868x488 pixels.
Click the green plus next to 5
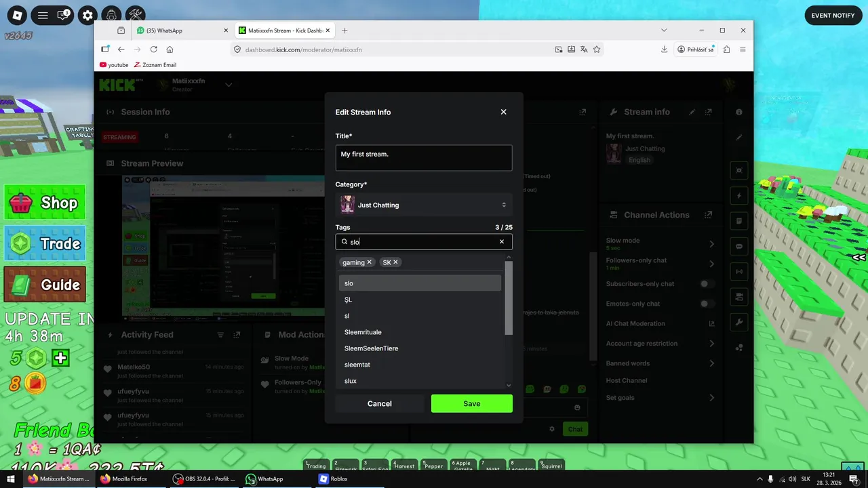click(x=61, y=358)
